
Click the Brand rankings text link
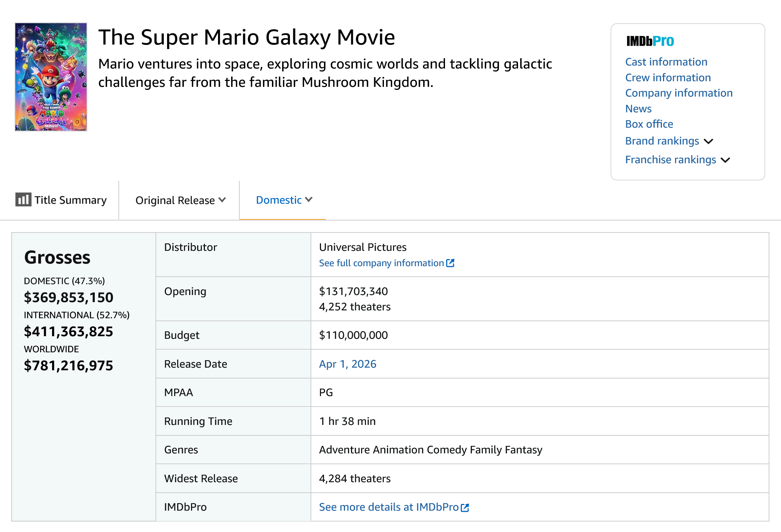662,141
